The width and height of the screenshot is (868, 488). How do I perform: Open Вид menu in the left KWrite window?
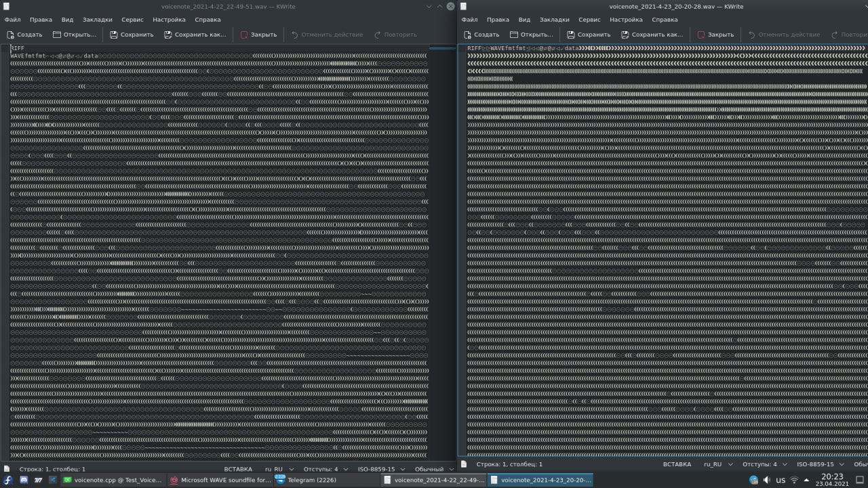[67, 20]
